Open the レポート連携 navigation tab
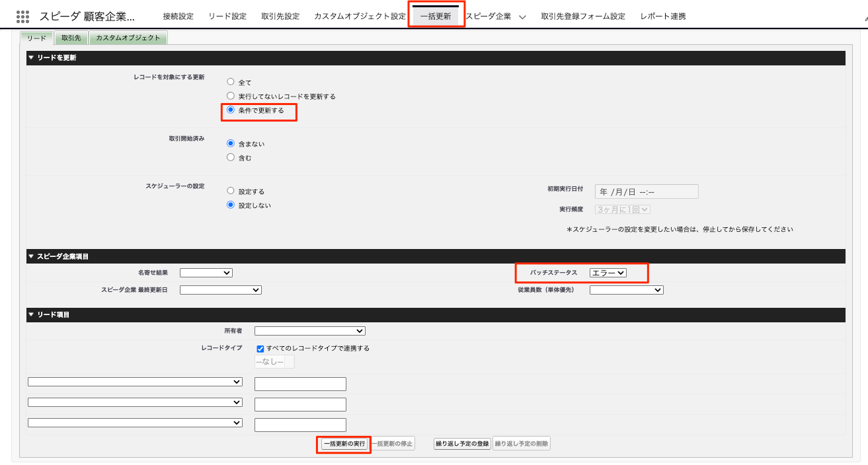 (x=662, y=17)
